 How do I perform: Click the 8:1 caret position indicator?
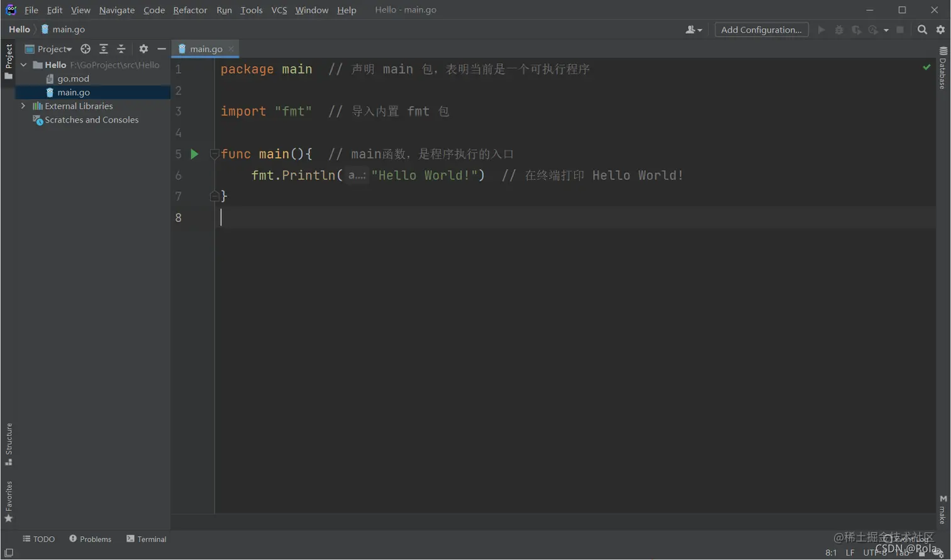831,553
